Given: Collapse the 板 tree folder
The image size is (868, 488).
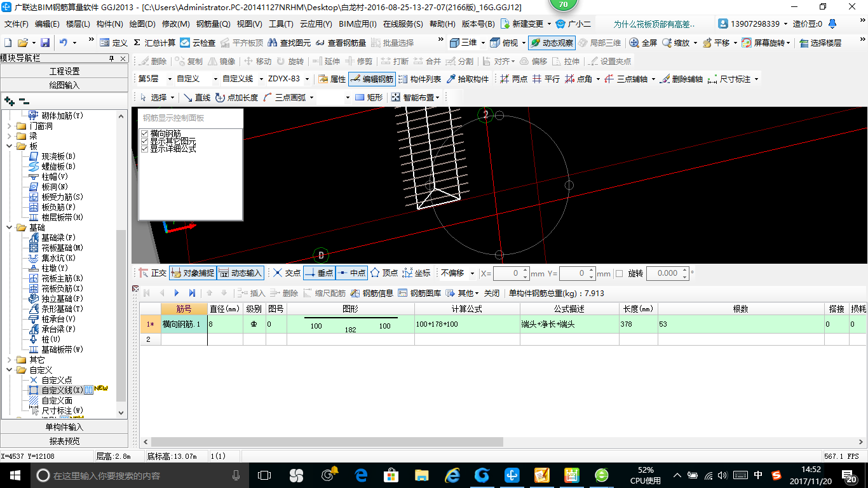Looking at the screenshot, I should pos(9,146).
